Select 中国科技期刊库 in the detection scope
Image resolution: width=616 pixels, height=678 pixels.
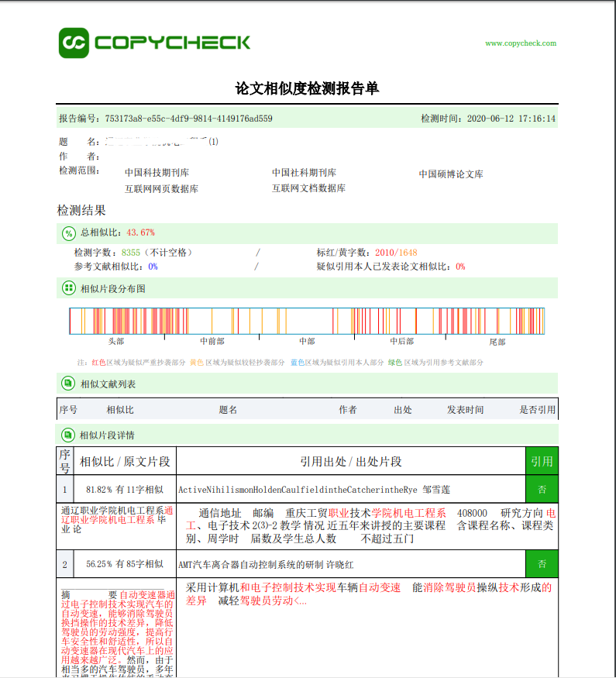(157, 173)
